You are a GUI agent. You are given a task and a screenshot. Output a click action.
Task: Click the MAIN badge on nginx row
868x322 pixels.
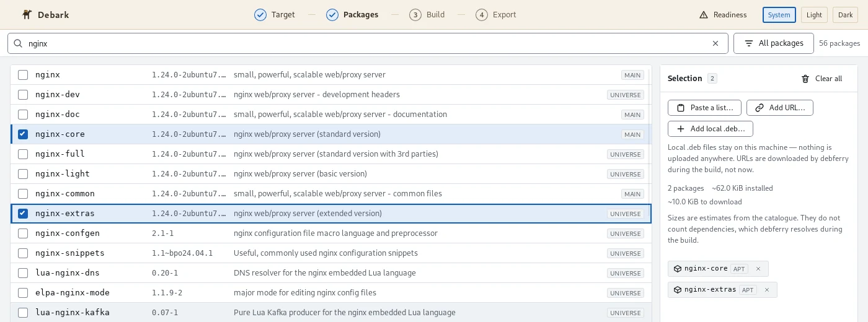(x=632, y=75)
